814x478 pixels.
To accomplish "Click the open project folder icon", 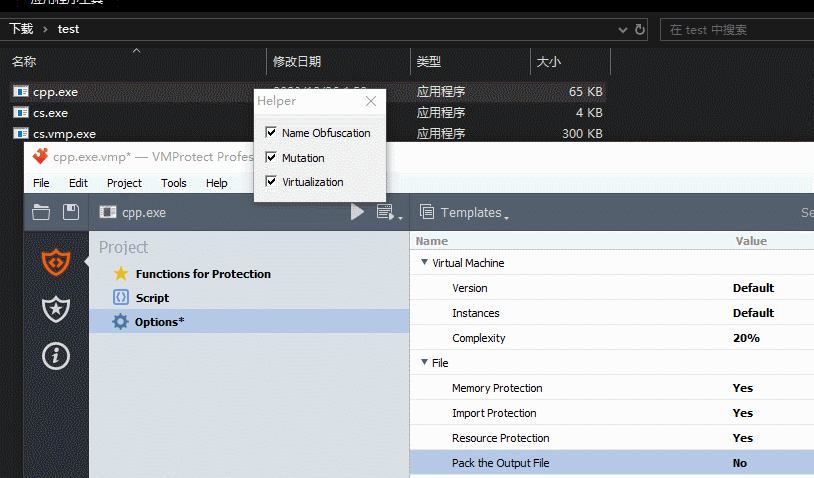I will point(41,212).
